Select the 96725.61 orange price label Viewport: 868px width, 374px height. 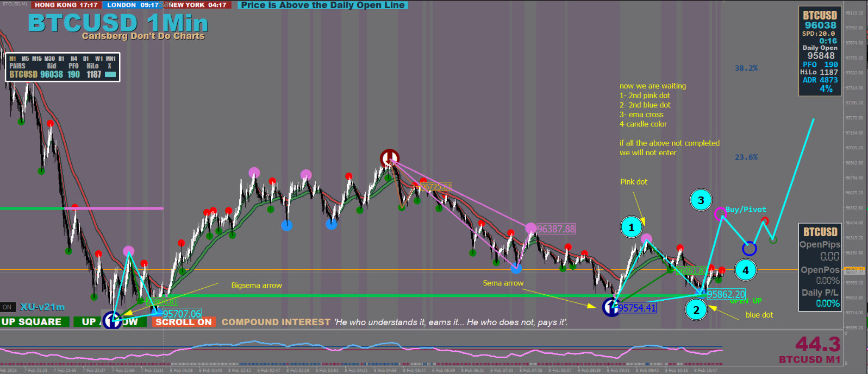pyautogui.click(x=436, y=187)
